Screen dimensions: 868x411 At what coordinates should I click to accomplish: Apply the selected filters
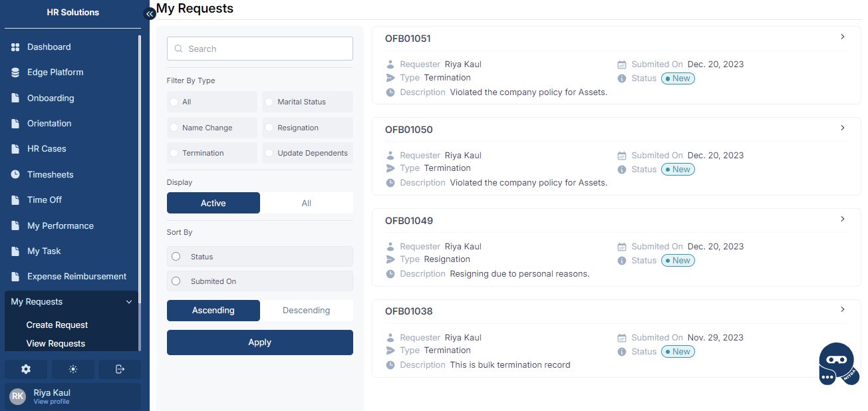259,342
